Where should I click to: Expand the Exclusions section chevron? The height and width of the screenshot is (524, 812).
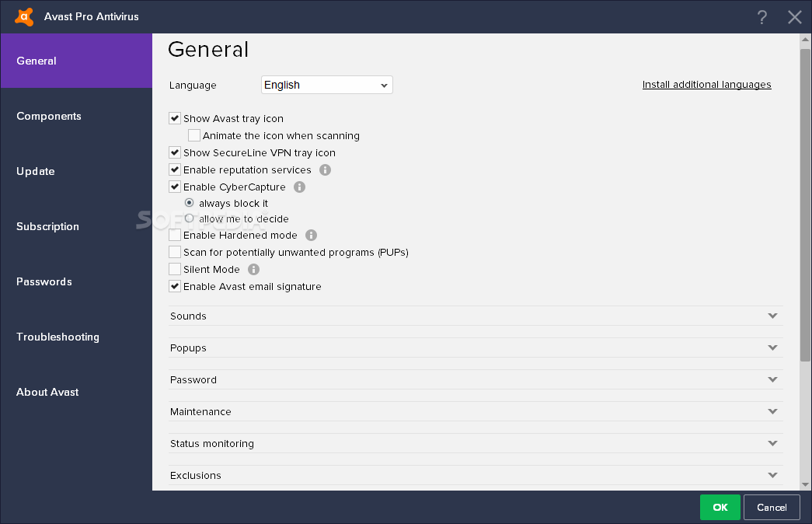click(x=772, y=475)
